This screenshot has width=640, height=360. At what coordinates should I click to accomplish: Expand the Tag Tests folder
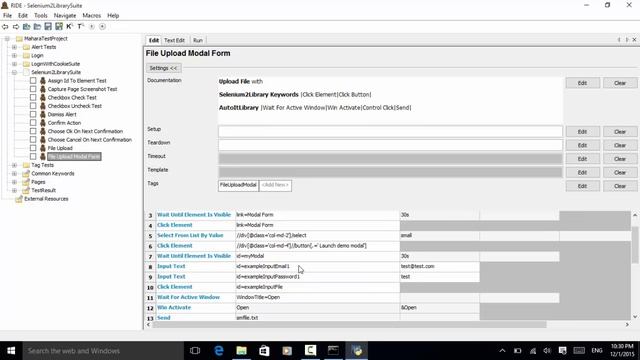(x=14, y=165)
